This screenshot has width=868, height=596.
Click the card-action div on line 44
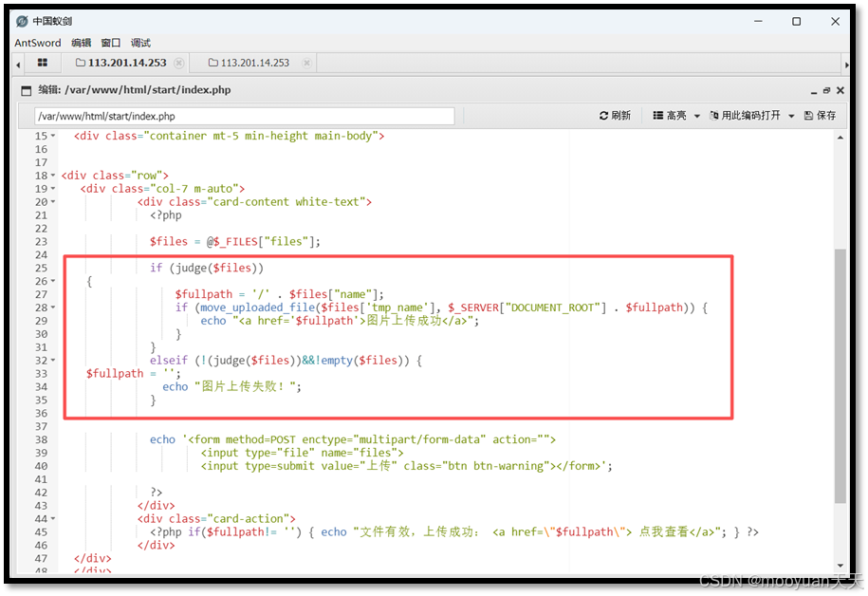pyautogui.click(x=216, y=519)
